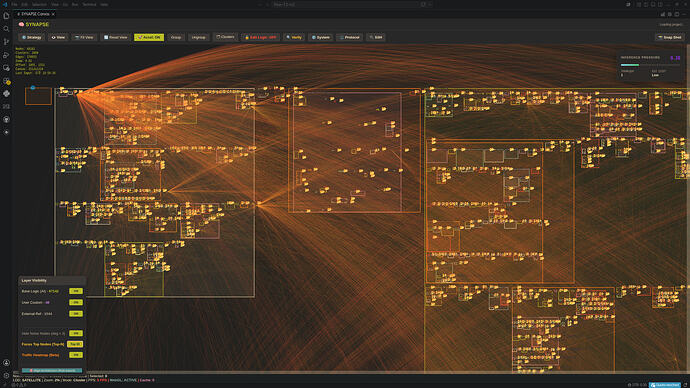
Task: Toggle the User Custom layer ON switch
Action: coord(76,303)
